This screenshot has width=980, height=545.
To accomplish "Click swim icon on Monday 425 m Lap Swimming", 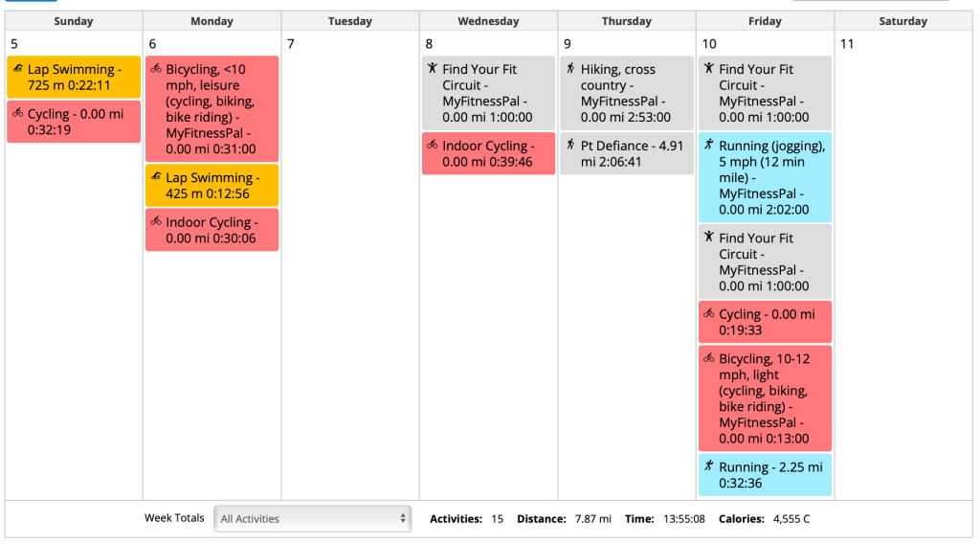I will pyautogui.click(x=156, y=177).
